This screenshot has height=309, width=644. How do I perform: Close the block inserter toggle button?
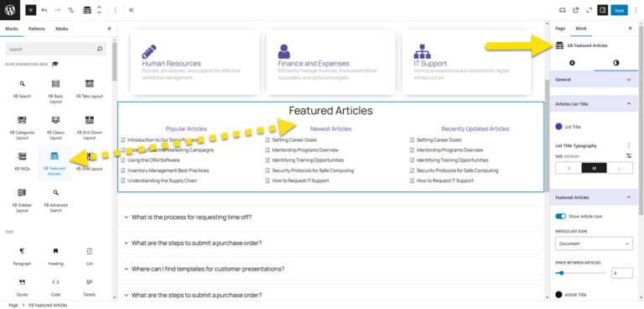pos(31,10)
